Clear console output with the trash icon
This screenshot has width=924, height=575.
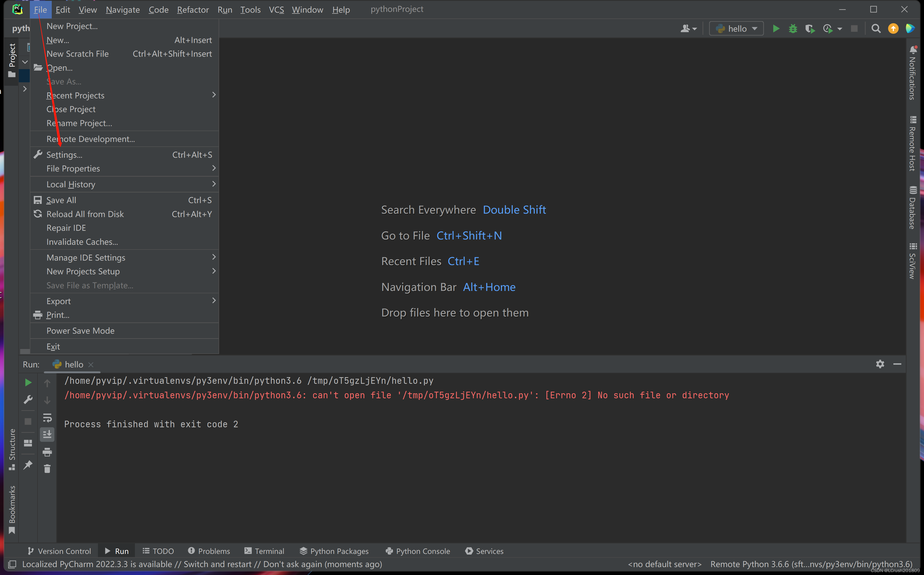pyautogui.click(x=47, y=468)
